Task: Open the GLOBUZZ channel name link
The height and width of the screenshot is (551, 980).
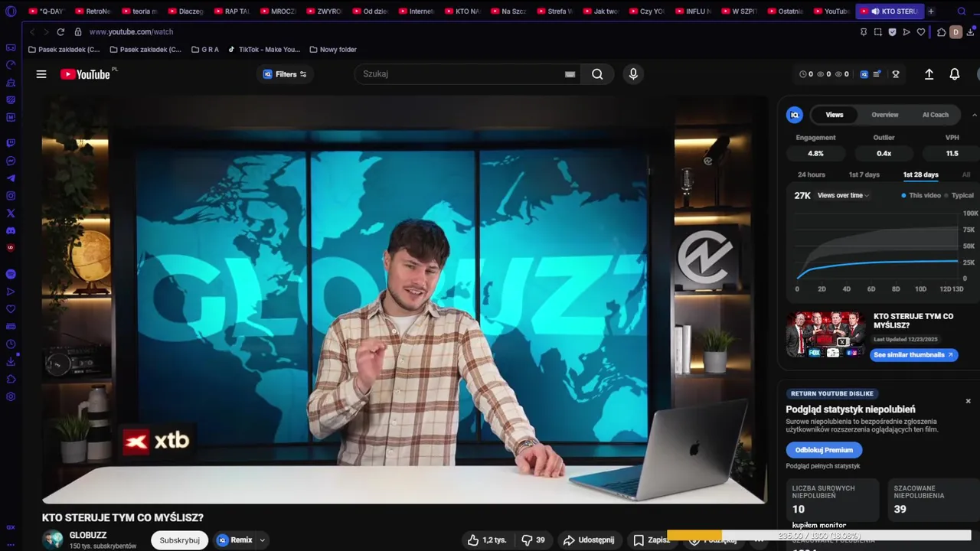Action: pos(88,535)
